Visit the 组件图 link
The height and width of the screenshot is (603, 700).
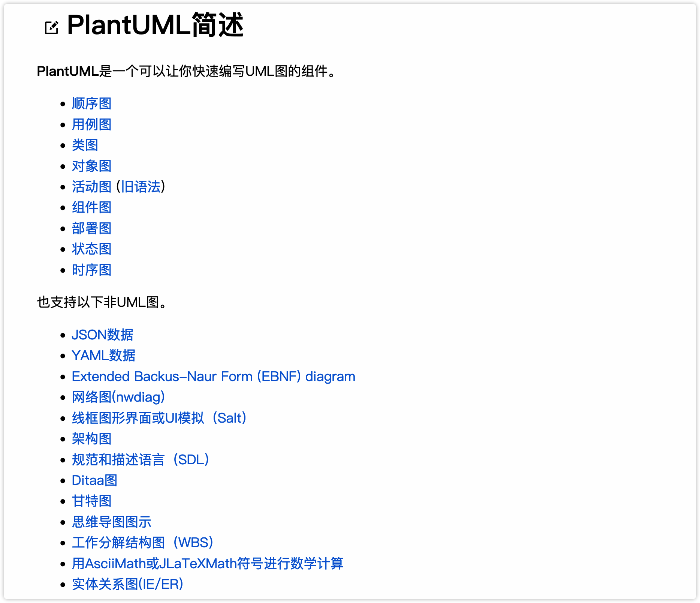click(x=92, y=207)
